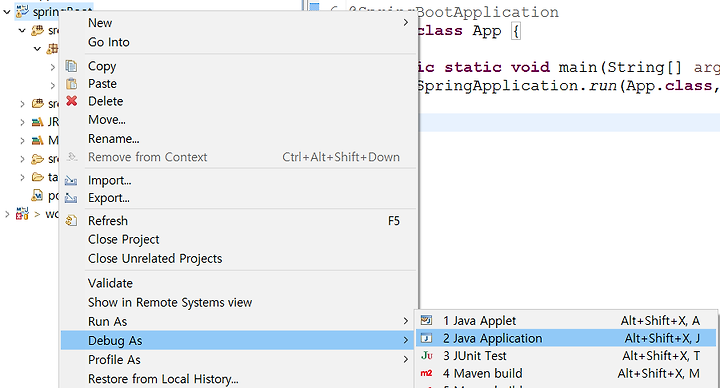Image resolution: width=720 pixels, height=388 pixels.
Task: Click 'static void main' line in editor
Action: coord(497,67)
